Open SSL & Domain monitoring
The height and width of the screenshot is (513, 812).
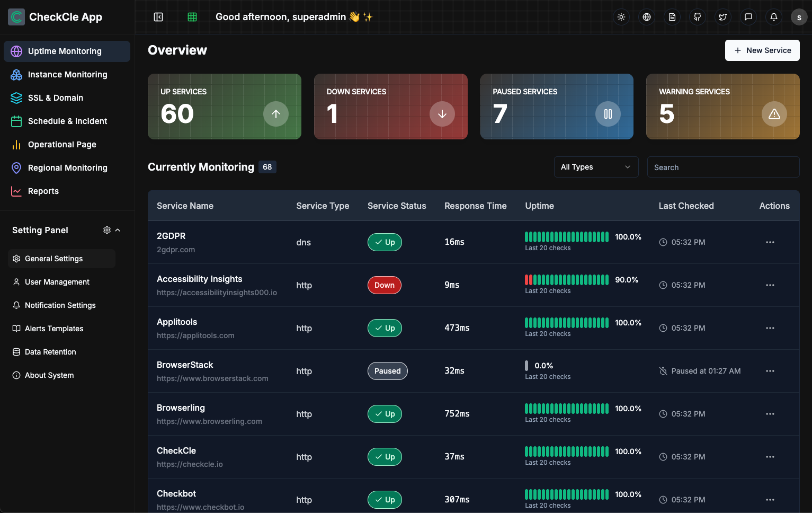(56, 98)
